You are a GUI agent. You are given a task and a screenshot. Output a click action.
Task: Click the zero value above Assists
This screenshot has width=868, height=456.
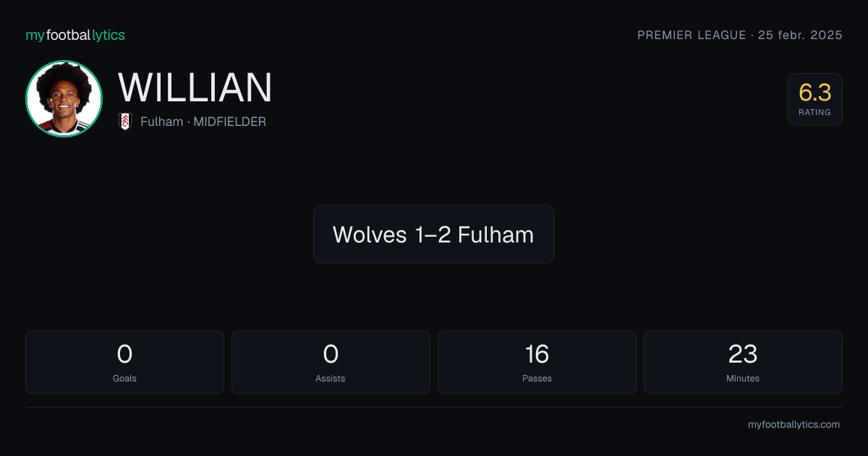[331, 354]
